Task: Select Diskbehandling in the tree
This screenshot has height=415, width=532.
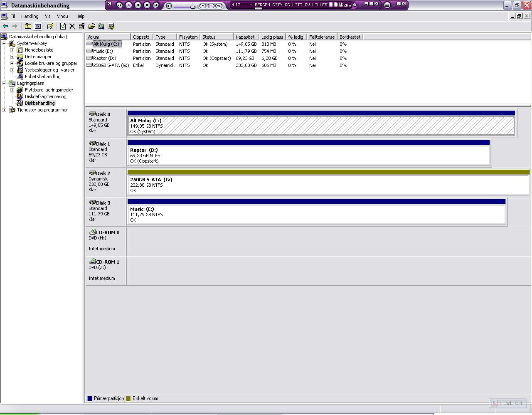Action: pyautogui.click(x=39, y=103)
